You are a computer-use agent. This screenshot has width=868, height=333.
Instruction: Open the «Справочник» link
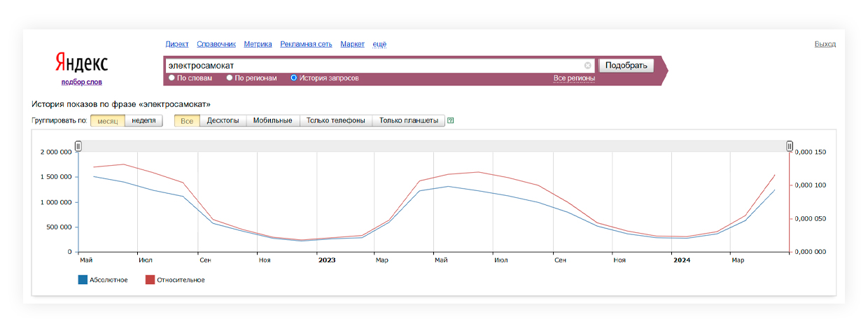216,44
